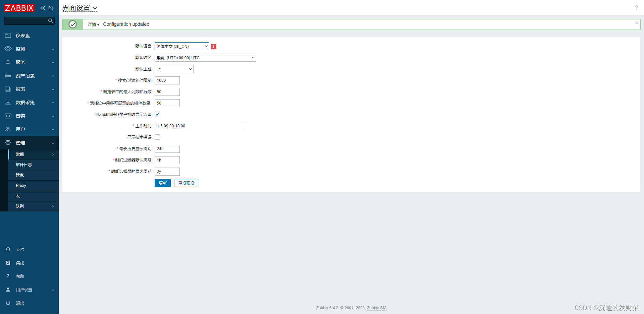
Task: Click the 用户 people icon
Action: (8, 129)
